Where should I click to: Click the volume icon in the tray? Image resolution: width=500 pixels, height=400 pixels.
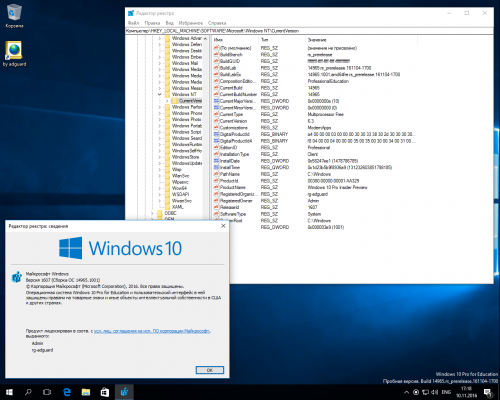[435, 392]
